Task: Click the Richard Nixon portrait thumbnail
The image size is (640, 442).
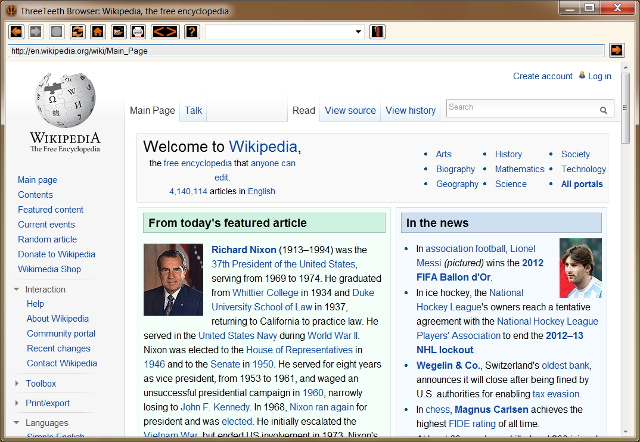Action: (173, 280)
